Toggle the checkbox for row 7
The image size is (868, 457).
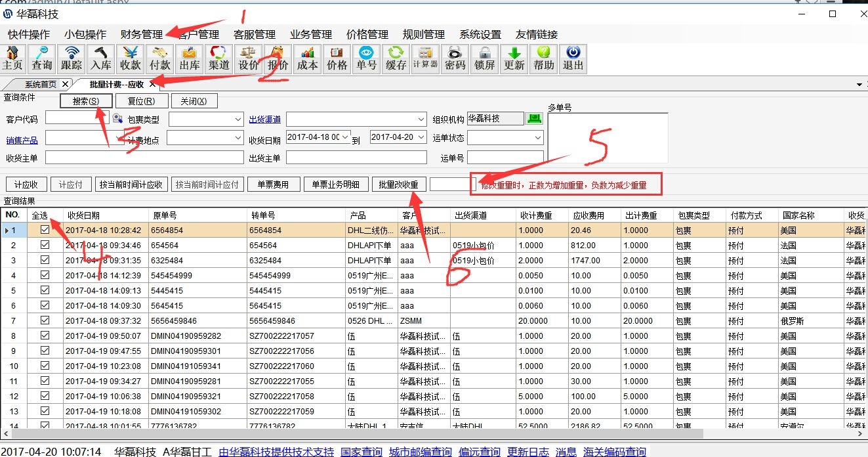pyautogui.click(x=45, y=321)
